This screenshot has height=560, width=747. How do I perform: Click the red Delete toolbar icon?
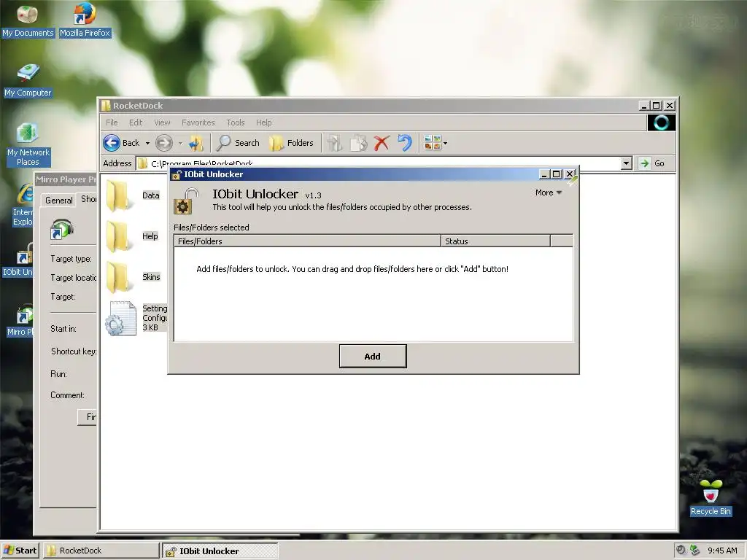click(x=382, y=143)
